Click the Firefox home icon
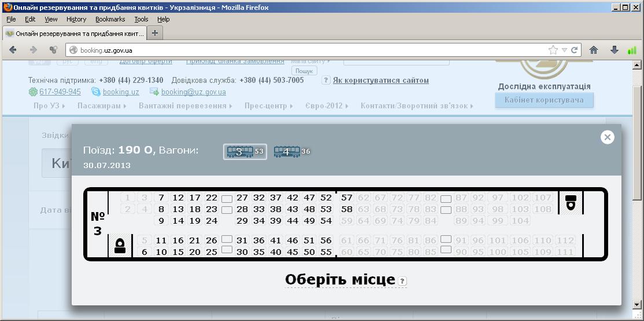This screenshot has width=644, height=321. [594, 50]
